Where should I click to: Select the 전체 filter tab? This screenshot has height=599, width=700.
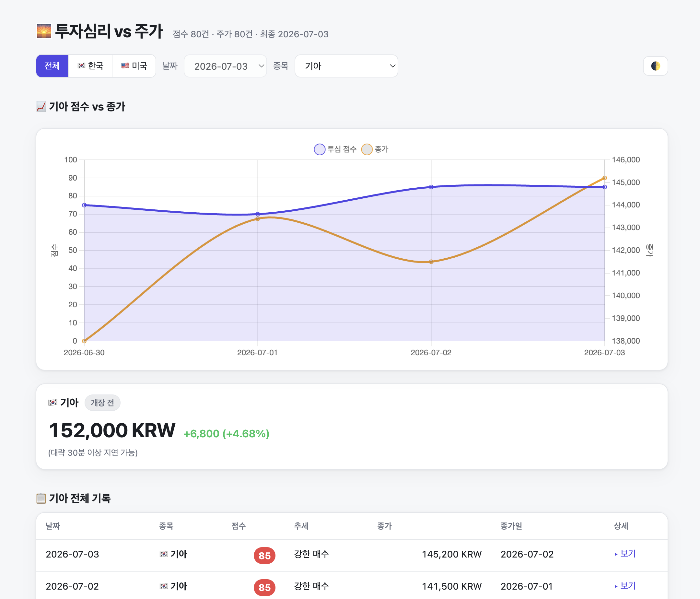52,66
